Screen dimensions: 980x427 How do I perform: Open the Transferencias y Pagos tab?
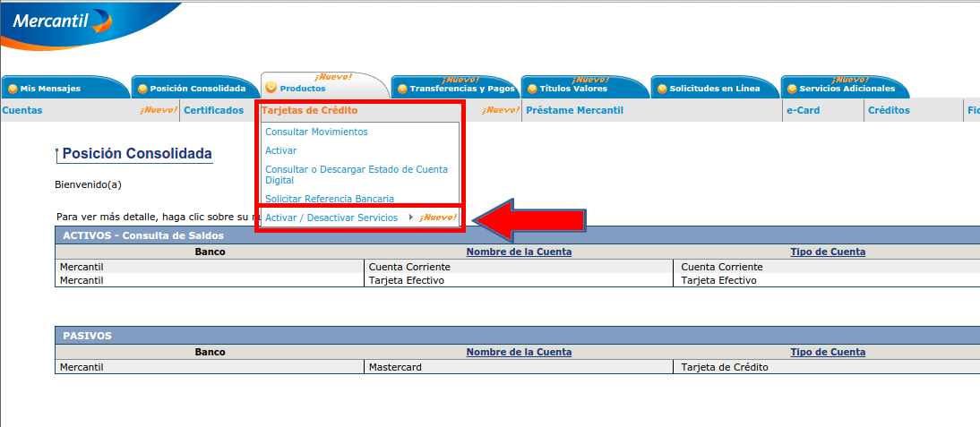455,88
